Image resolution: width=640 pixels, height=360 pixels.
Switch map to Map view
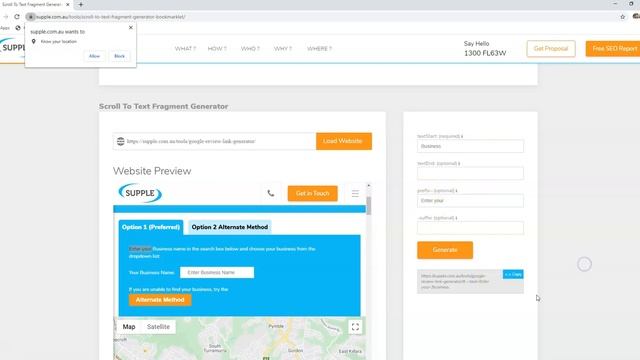129,327
